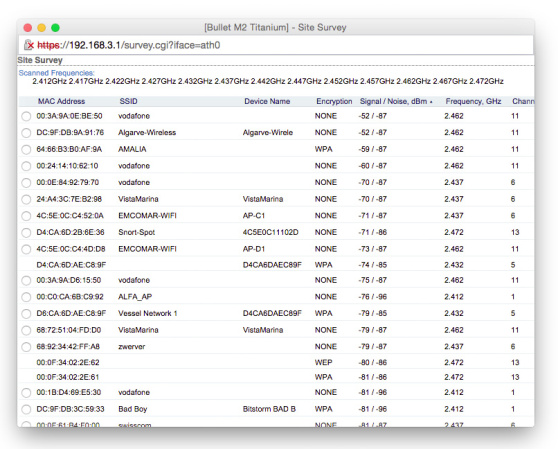Screen dimensions: 558x449
Task: Sort by MAC Address column header
Action: pyautogui.click(x=62, y=101)
